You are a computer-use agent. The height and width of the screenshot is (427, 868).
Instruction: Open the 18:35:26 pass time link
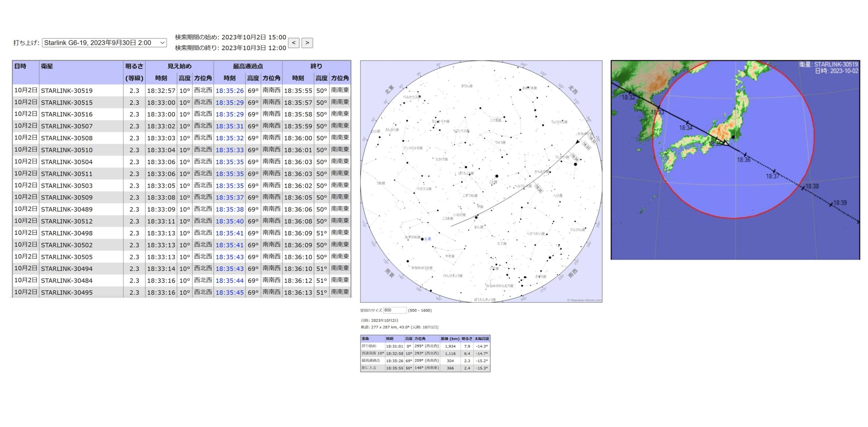pyautogui.click(x=230, y=91)
